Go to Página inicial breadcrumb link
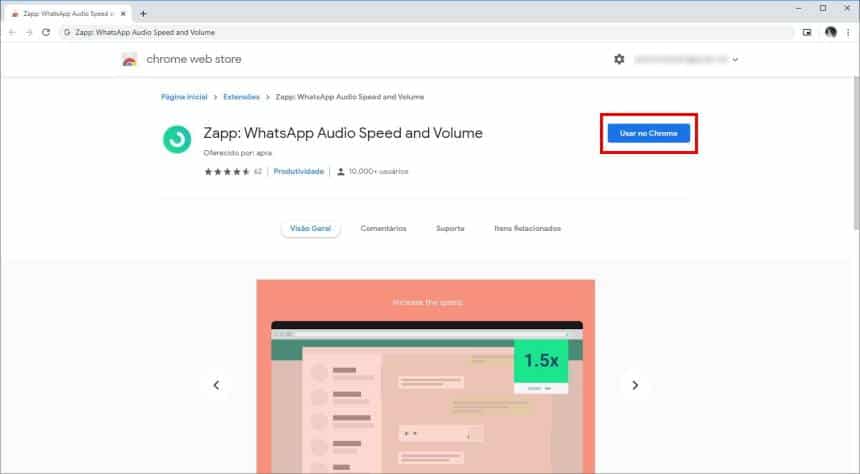 (184, 97)
